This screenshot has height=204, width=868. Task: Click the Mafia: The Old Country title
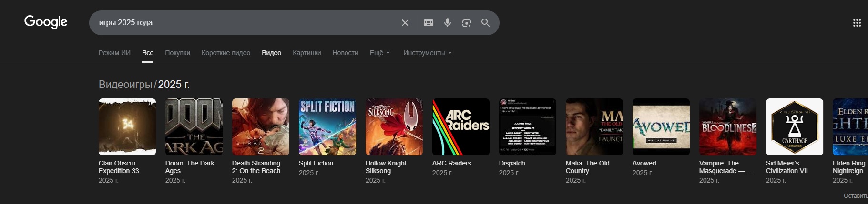click(587, 167)
